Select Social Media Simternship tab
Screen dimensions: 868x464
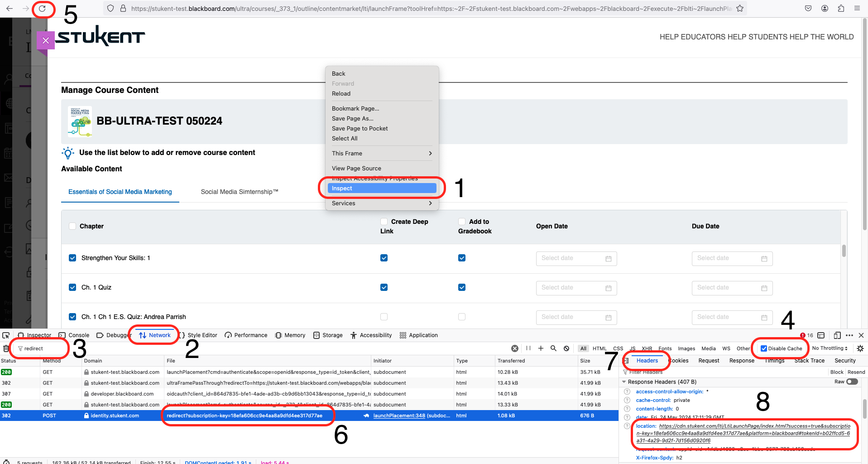coord(240,192)
